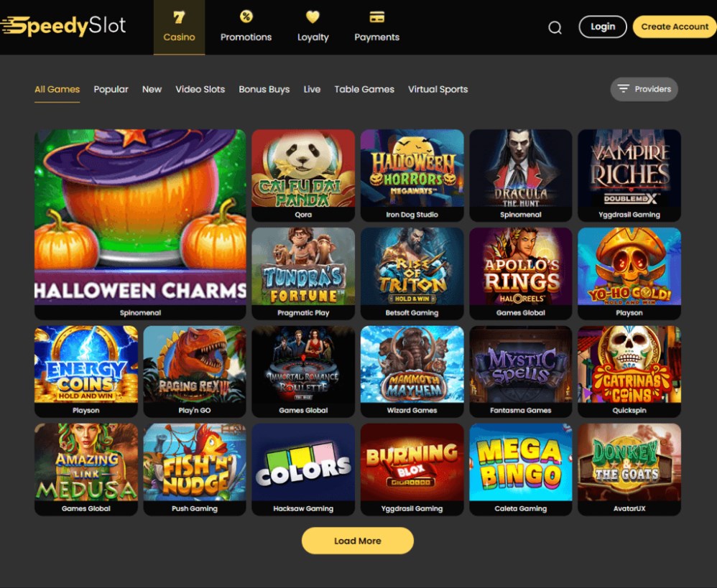This screenshot has height=588, width=717.
Task: Open the Vampire Riches DoubleMax tile
Action: (x=629, y=175)
